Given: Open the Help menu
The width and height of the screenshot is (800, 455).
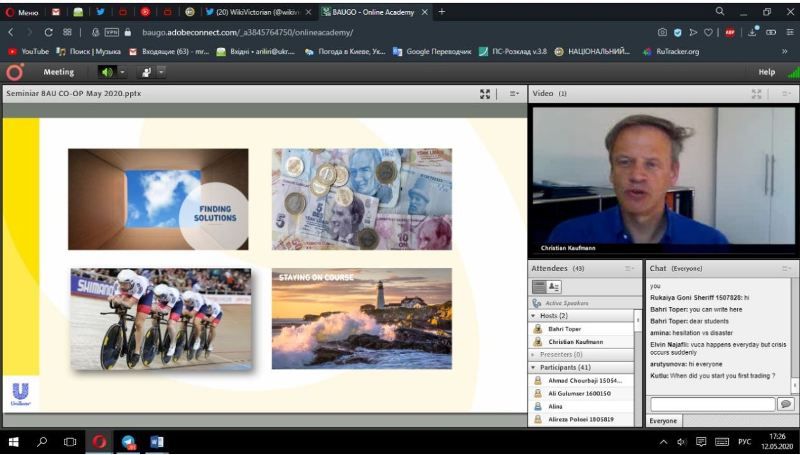Looking at the screenshot, I should (x=766, y=72).
